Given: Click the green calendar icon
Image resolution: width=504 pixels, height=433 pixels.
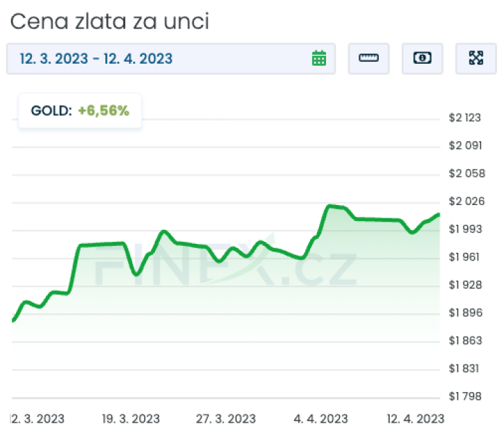Looking at the screenshot, I should click(319, 58).
